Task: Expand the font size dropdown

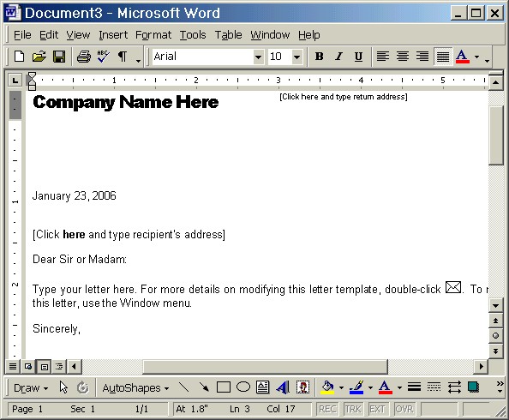Action: click(x=296, y=57)
